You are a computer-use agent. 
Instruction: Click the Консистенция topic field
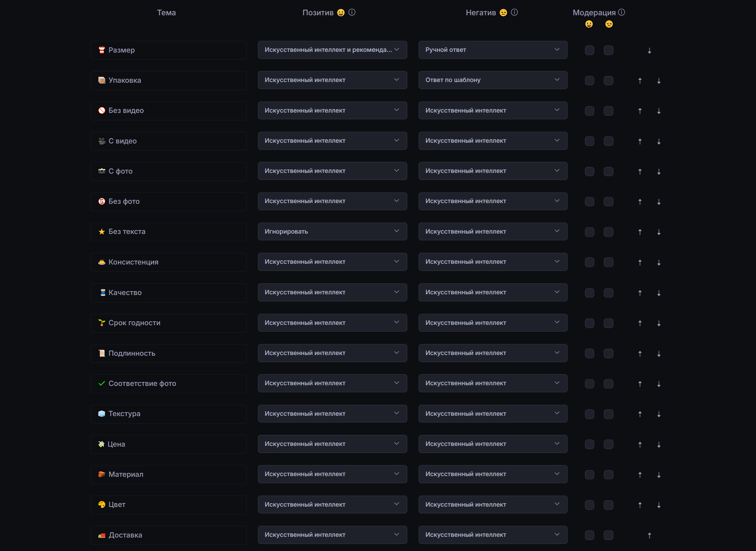[x=169, y=262]
